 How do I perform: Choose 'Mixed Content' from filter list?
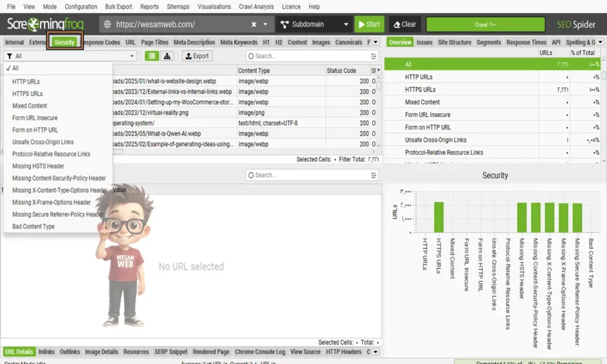[x=30, y=106]
